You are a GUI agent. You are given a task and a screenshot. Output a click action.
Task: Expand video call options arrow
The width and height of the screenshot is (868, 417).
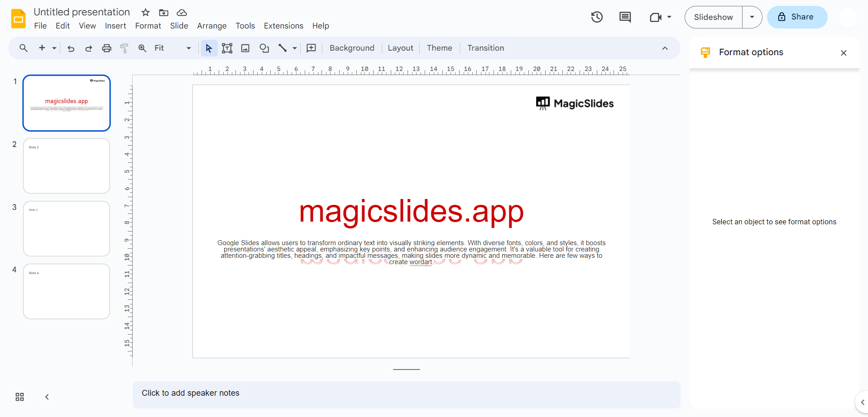669,17
